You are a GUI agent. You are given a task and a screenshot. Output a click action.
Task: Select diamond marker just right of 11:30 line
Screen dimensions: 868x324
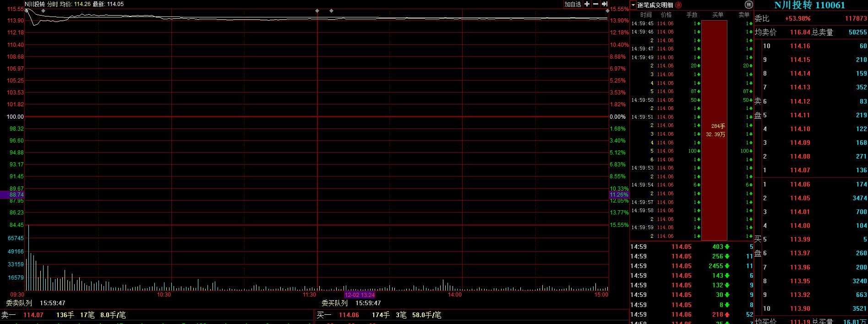pos(331,11)
